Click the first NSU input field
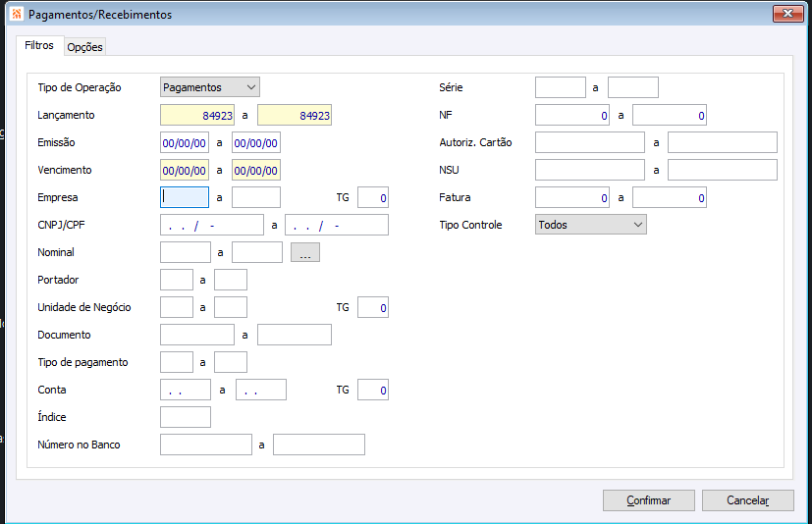Viewport: 812px width, 524px height. click(x=589, y=170)
